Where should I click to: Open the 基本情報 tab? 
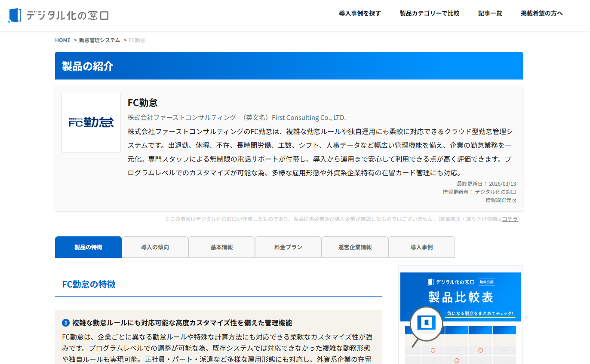click(x=221, y=248)
